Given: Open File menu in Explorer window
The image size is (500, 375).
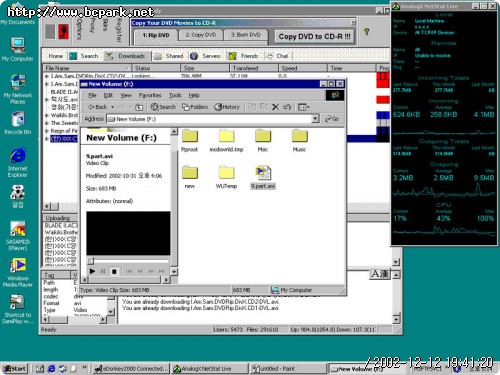Looking at the screenshot, I should [x=92, y=95].
